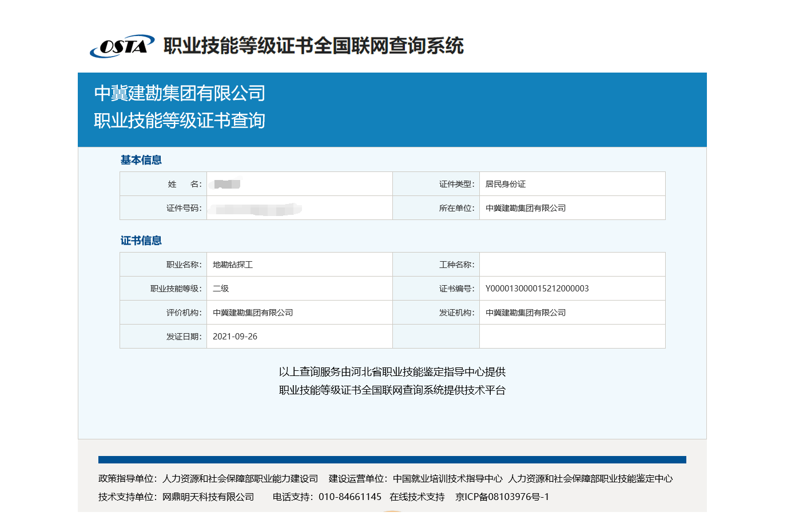This screenshot has height=532, width=811.
Task: Select certificate number Y000013000015212000003
Action: 536,289
